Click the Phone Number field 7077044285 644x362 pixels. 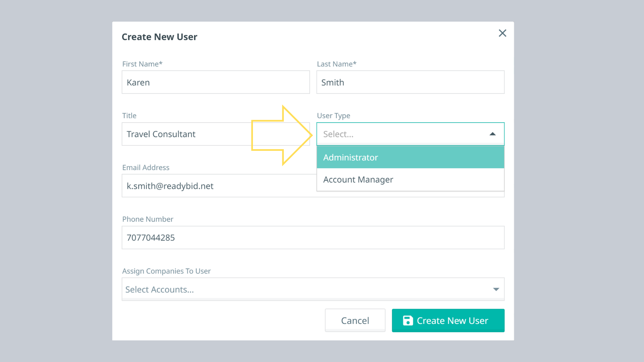point(313,238)
